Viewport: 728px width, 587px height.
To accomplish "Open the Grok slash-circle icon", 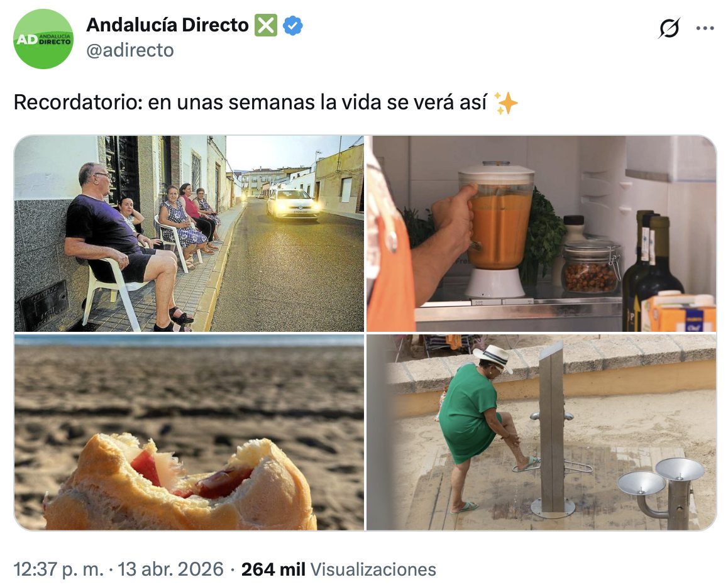I will (x=669, y=28).
